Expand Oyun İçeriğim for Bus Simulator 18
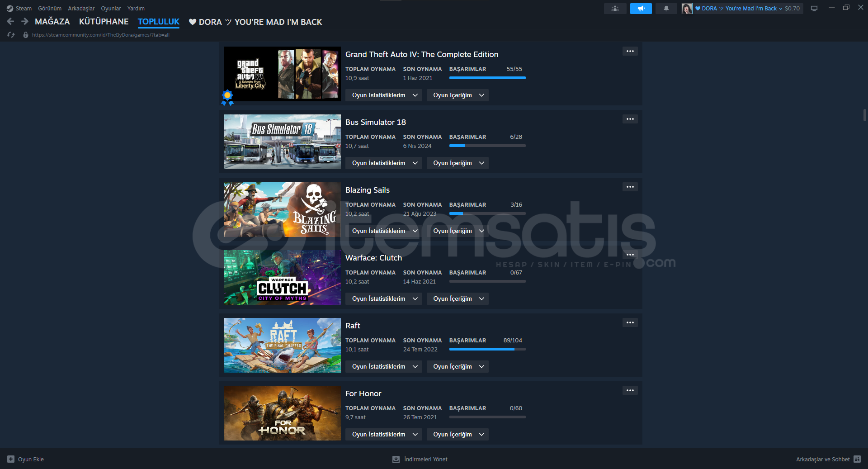The height and width of the screenshot is (469, 868). click(458, 163)
